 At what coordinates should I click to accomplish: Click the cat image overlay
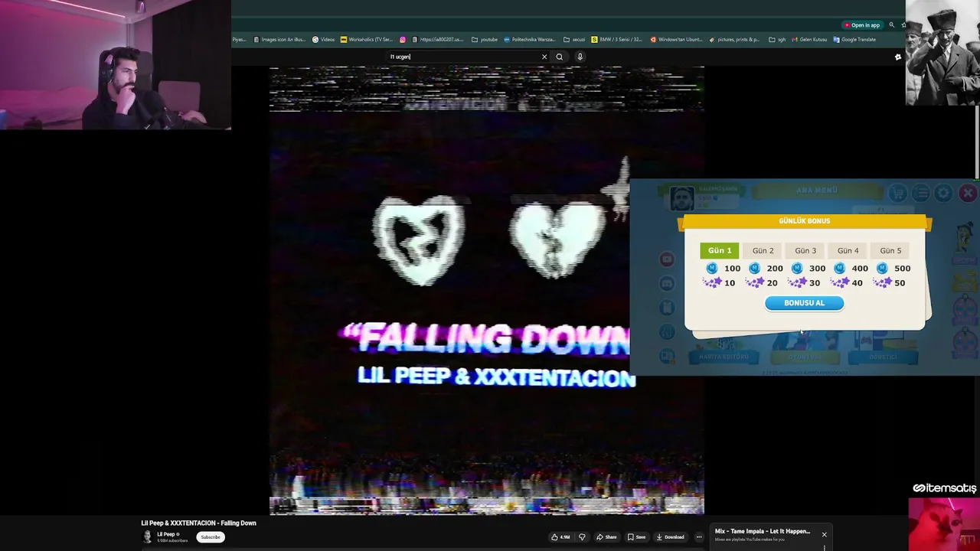click(x=944, y=524)
